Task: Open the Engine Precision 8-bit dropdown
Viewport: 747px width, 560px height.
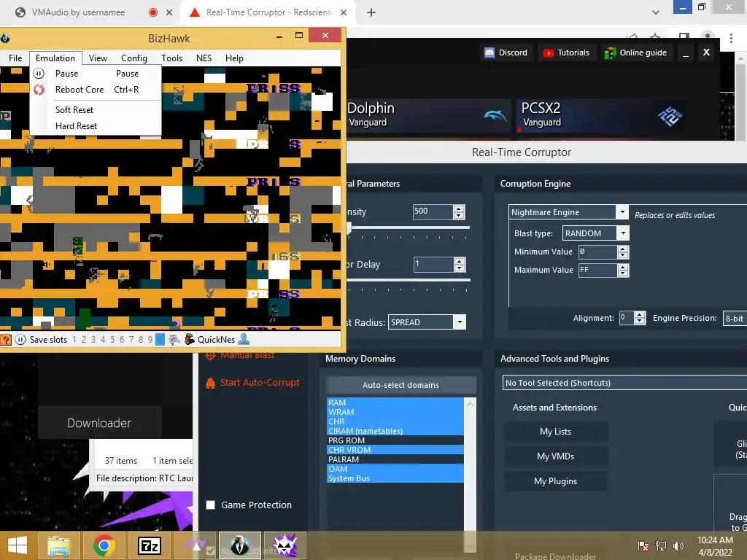Action: click(x=734, y=319)
